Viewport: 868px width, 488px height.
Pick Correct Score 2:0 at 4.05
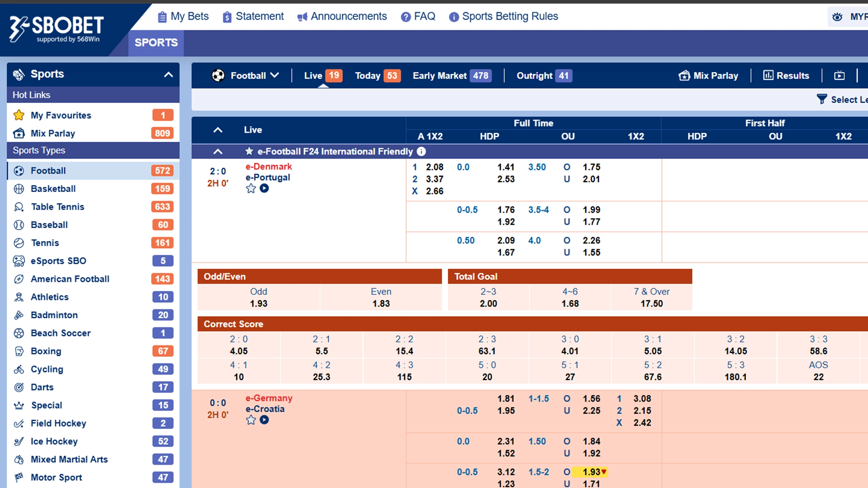pyautogui.click(x=239, y=345)
